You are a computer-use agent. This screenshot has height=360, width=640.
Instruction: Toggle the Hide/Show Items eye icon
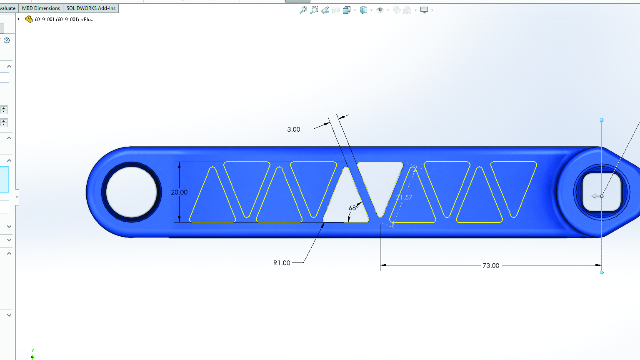pos(380,10)
